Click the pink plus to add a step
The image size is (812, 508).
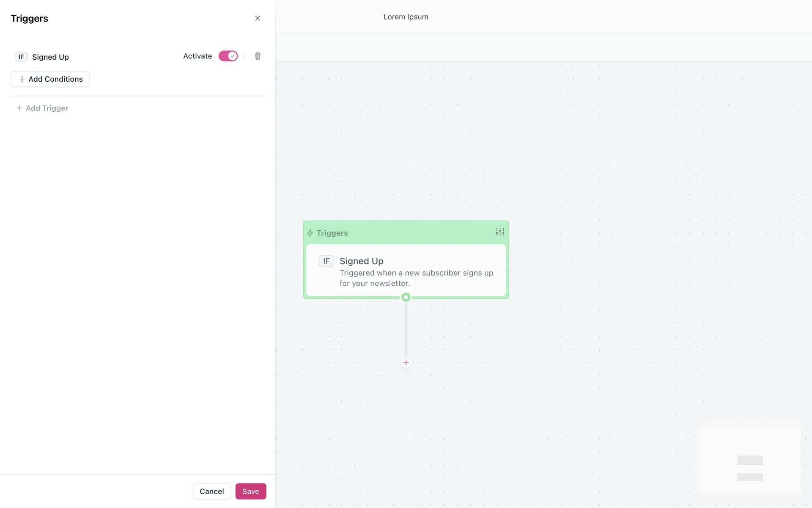coord(406,362)
